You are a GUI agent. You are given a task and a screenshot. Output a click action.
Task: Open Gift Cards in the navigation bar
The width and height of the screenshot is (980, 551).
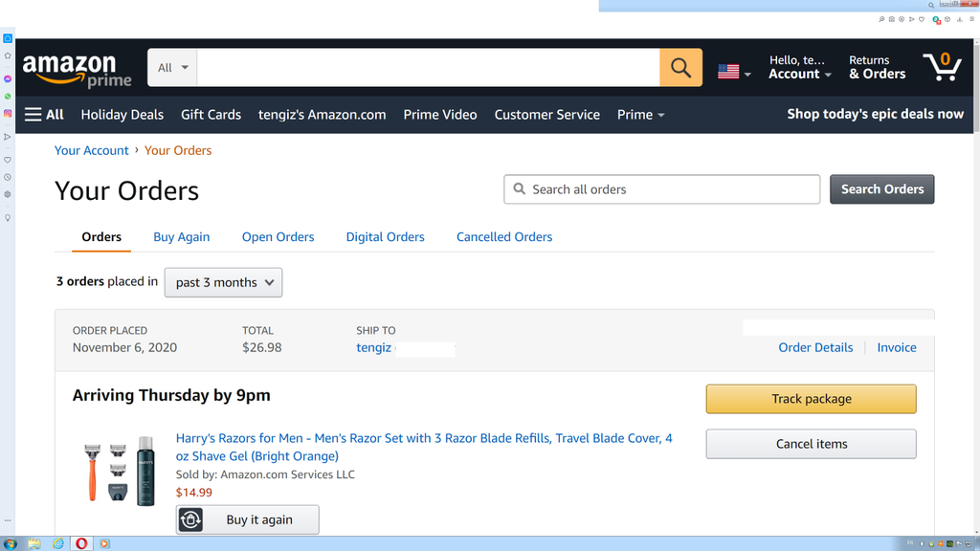point(211,115)
